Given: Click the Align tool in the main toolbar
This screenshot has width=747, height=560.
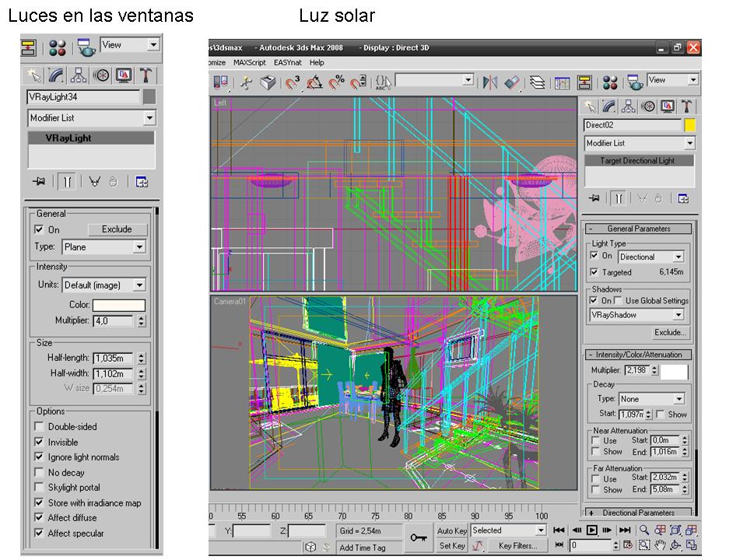Looking at the screenshot, I should click(512, 83).
